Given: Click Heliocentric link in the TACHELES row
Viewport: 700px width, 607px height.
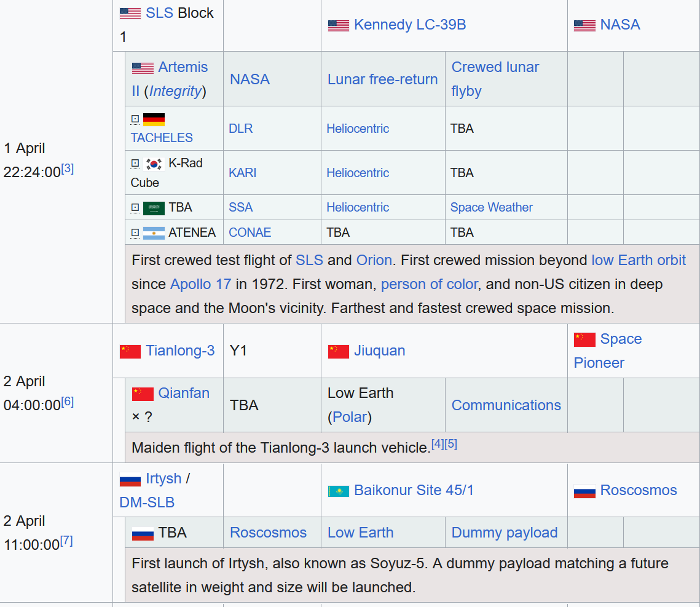Looking at the screenshot, I should click(358, 129).
